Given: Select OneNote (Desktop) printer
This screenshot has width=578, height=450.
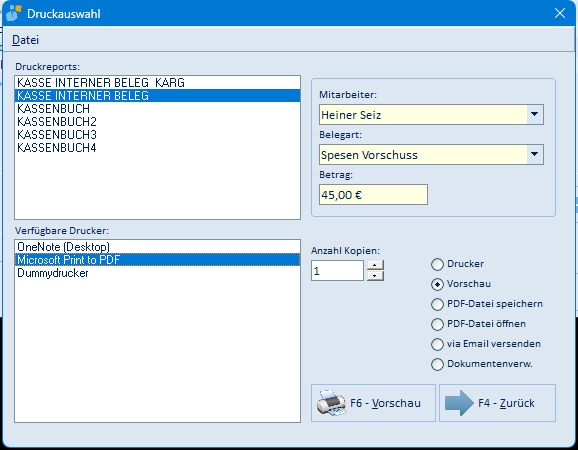Looking at the screenshot, I should coord(157,247).
